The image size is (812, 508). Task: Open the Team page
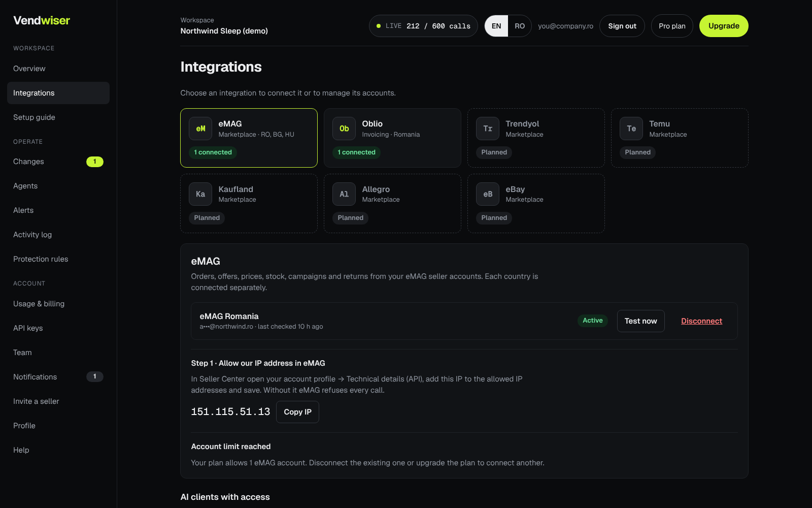point(58,353)
